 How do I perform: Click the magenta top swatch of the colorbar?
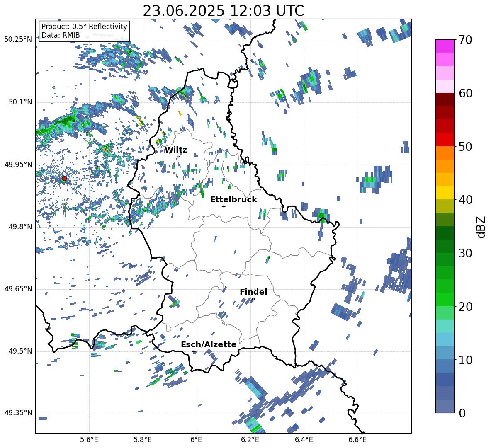pyautogui.click(x=445, y=46)
